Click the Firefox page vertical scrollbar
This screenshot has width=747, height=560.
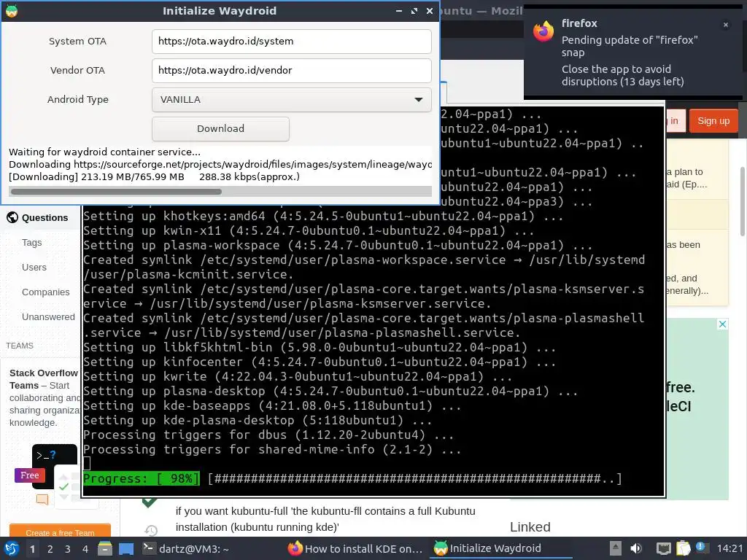point(743,201)
